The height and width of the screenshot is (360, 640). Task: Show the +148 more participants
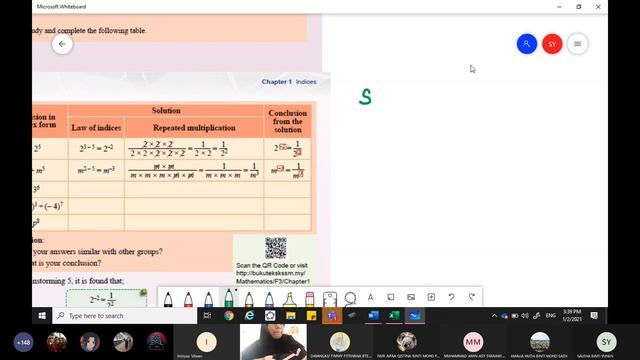pyautogui.click(x=23, y=342)
